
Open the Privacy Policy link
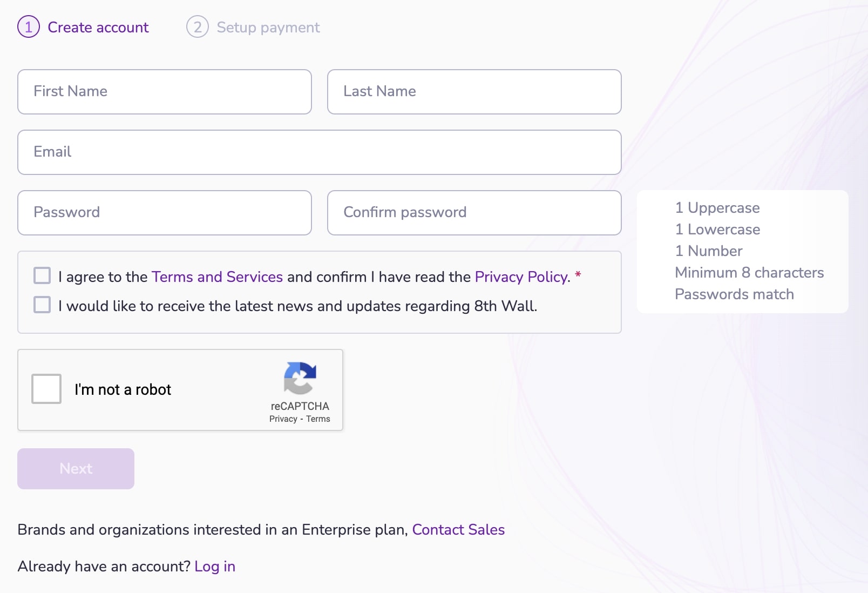(521, 277)
